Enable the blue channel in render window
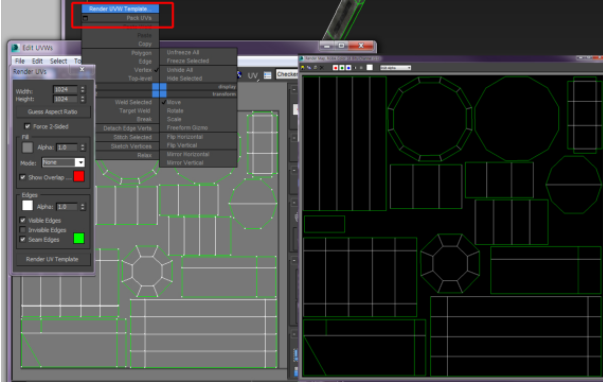The image size is (603, 382). pos(348,68)
